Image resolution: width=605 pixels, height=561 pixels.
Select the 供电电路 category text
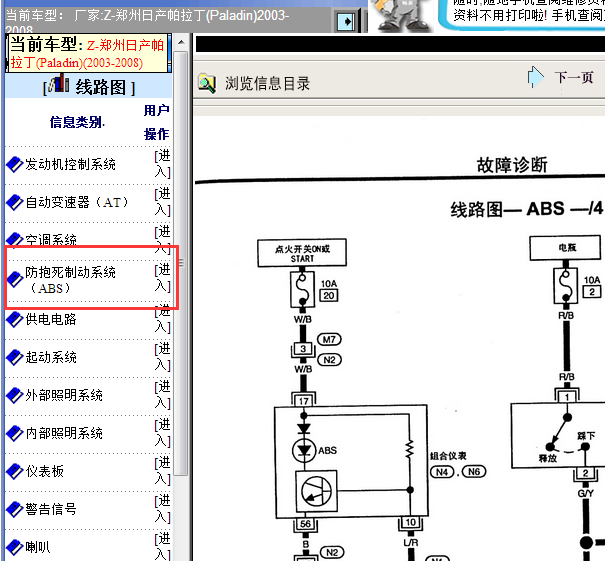coord(51,319)
